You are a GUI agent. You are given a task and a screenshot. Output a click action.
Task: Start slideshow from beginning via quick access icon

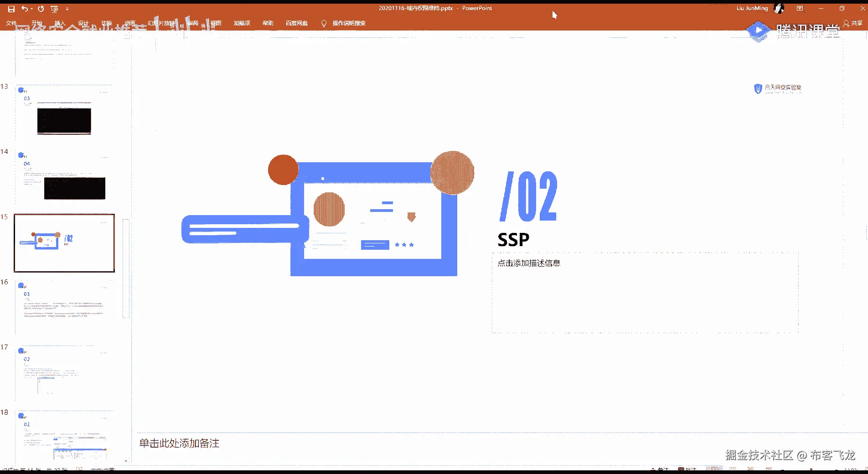54,9
